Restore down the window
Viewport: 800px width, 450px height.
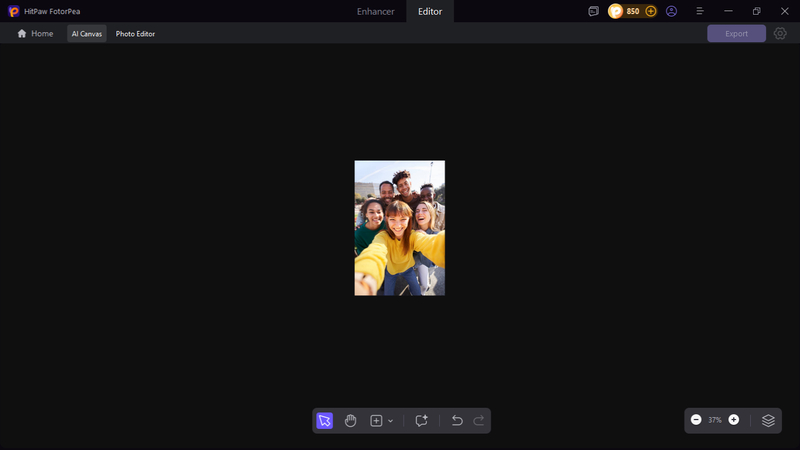pos(757,11)
